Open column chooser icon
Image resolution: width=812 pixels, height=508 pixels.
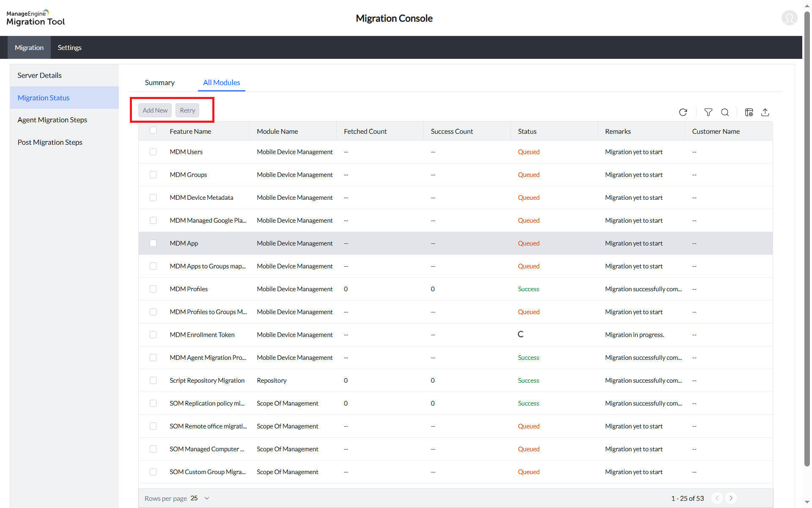(x=749, y=112)
